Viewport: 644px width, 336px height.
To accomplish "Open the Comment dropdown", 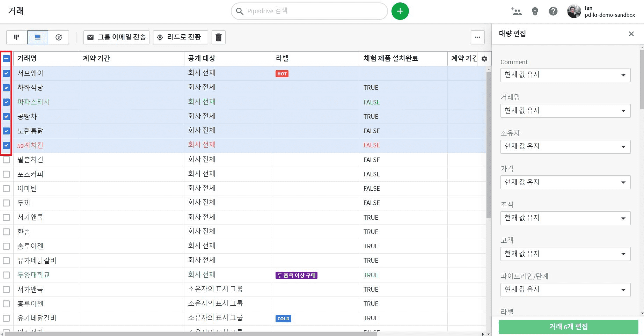I will coord(565,75).
